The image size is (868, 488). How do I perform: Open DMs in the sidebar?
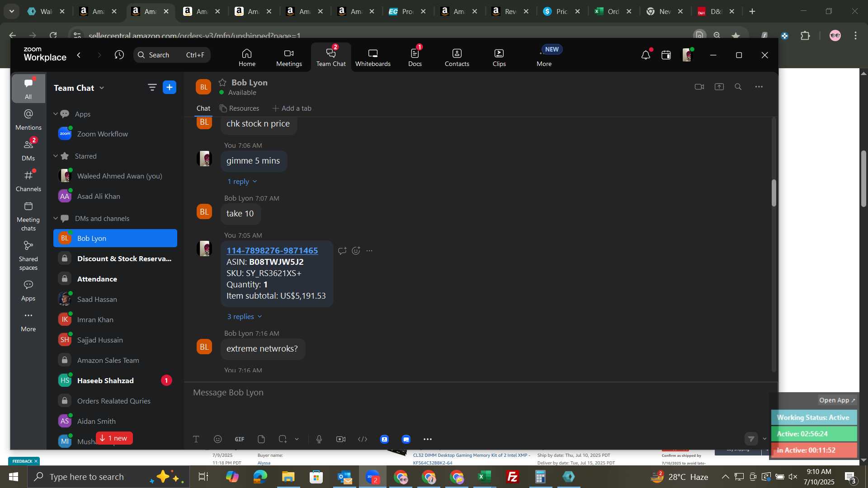28,150
